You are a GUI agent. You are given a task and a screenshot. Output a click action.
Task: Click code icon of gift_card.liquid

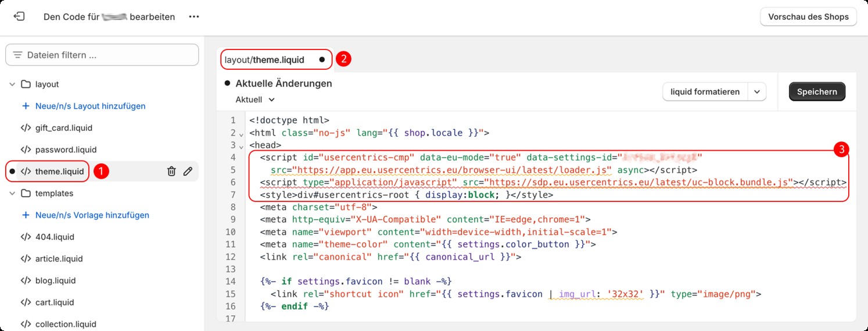(26, 128)
